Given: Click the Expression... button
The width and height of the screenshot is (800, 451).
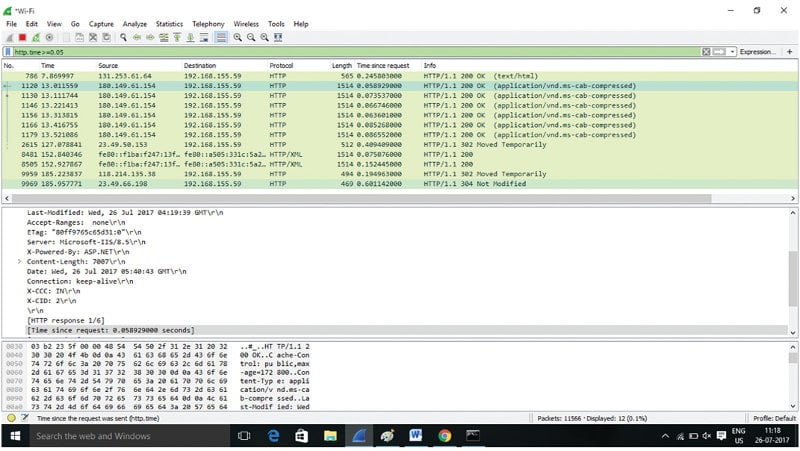Looking at the screenshot, I should coord(757,51).
